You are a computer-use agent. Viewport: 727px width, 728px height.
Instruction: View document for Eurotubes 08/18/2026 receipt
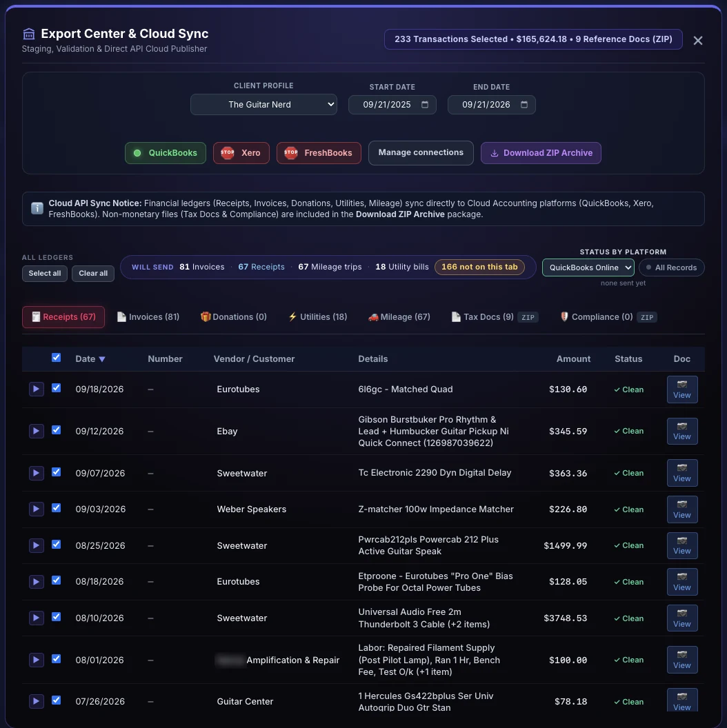click(x=682, y=582)
